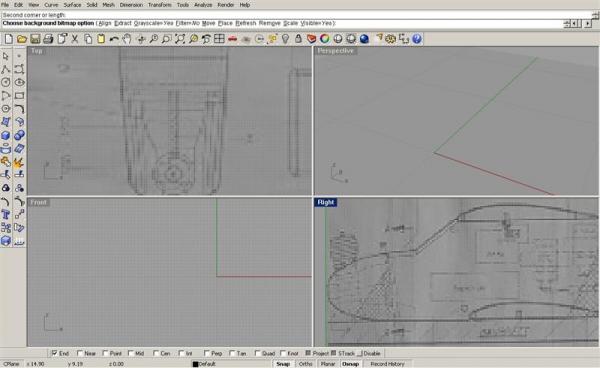Click the Record History button
This screenshot has width=600, height=368.
(387, 364)
